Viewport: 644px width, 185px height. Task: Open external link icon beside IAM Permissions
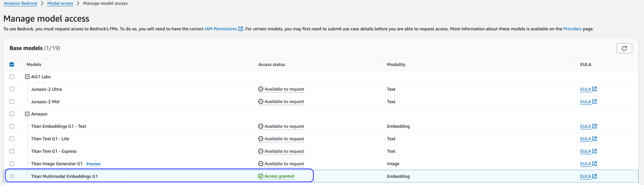tap(241, 29)
